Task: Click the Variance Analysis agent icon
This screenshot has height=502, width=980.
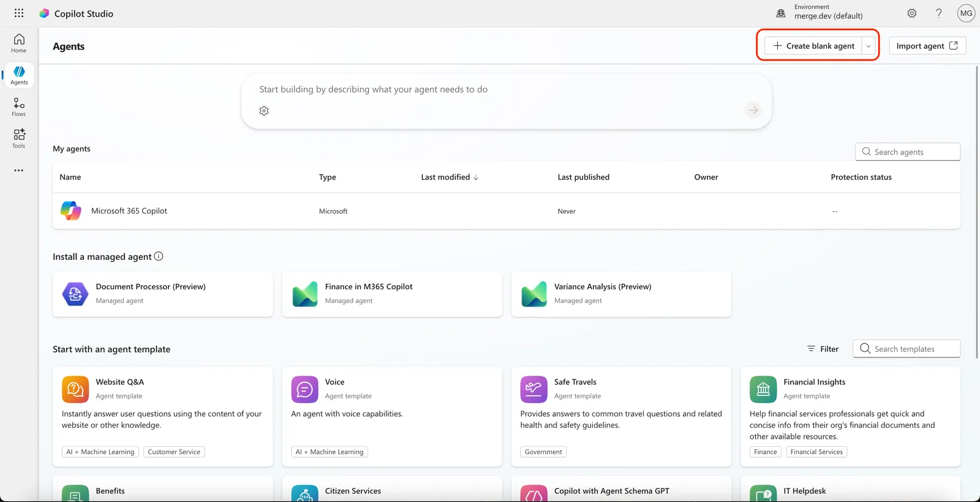Action: click(534, 294)
